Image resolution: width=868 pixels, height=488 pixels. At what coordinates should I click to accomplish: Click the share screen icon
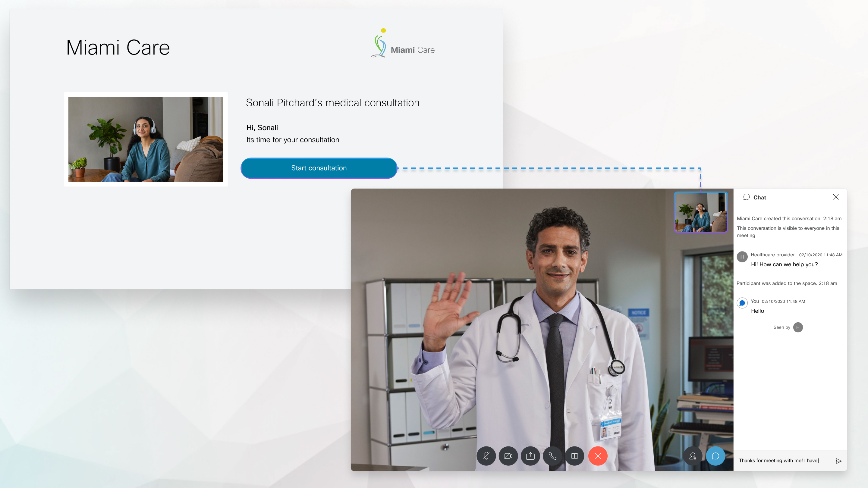click(530, 455)
